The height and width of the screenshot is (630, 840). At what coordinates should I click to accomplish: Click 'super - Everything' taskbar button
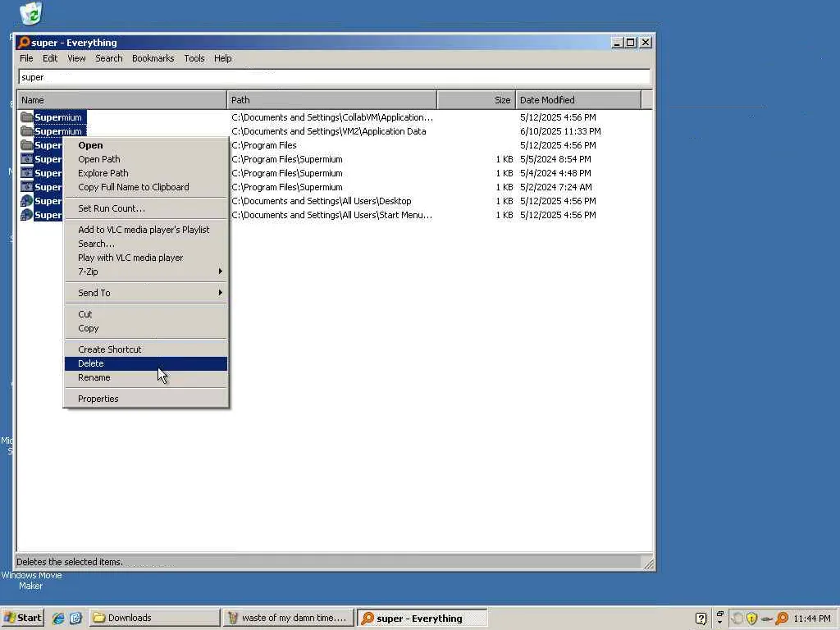[x=422, y=619]
